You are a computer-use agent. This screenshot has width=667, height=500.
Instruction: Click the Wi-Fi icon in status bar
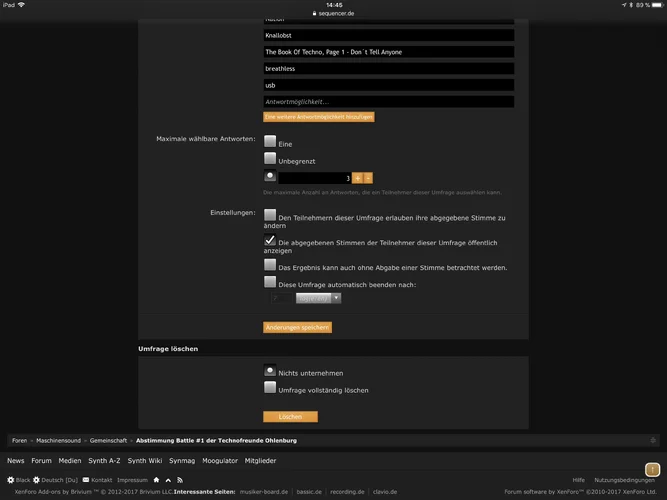[21, 5]
